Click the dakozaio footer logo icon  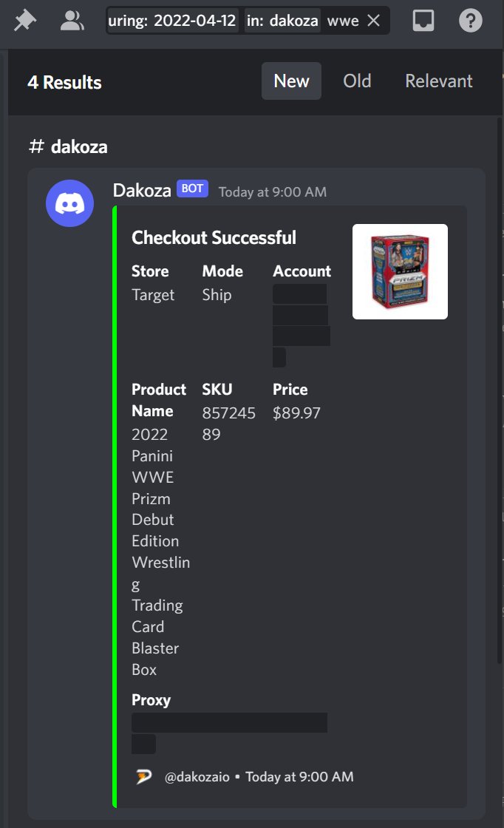click(143, 776)
